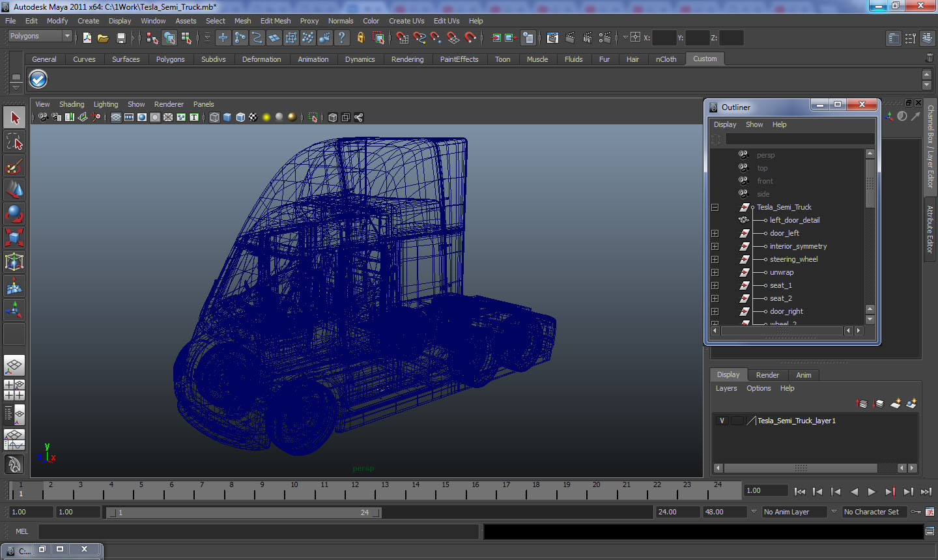Viewport: 938px width, 560px height.
Task: Click the snap to grids magnet
Action: pyautogui.click(x=402, y=38)
